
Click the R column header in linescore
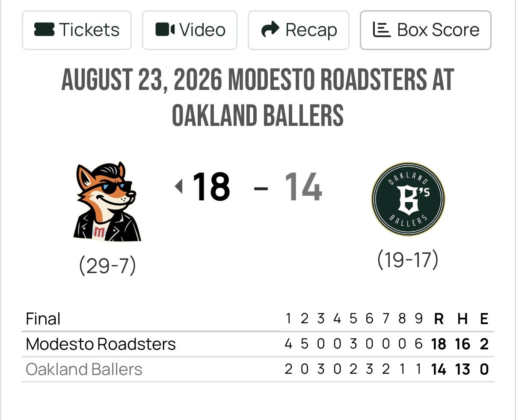pyautogui.click(x=439, y=319)
